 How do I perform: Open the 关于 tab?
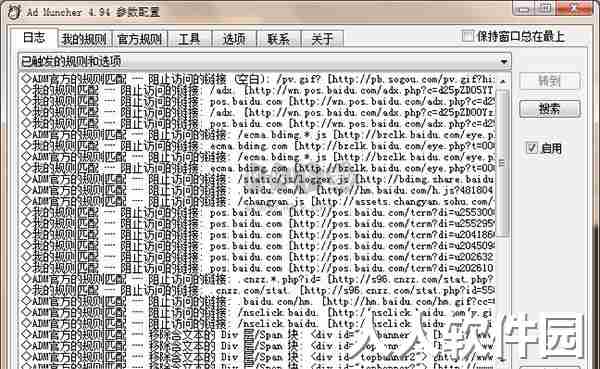pos(322,39)
